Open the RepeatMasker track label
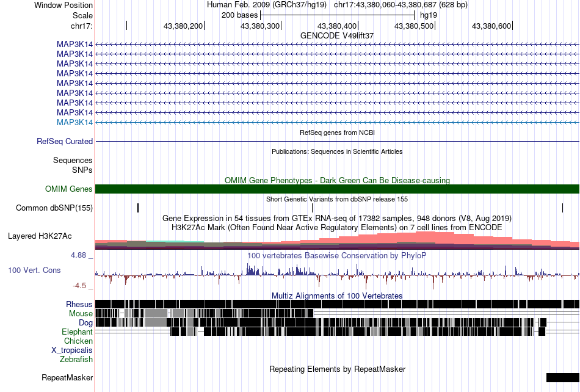The height and width of the screenshot is (392, 580). pos(67,377)
